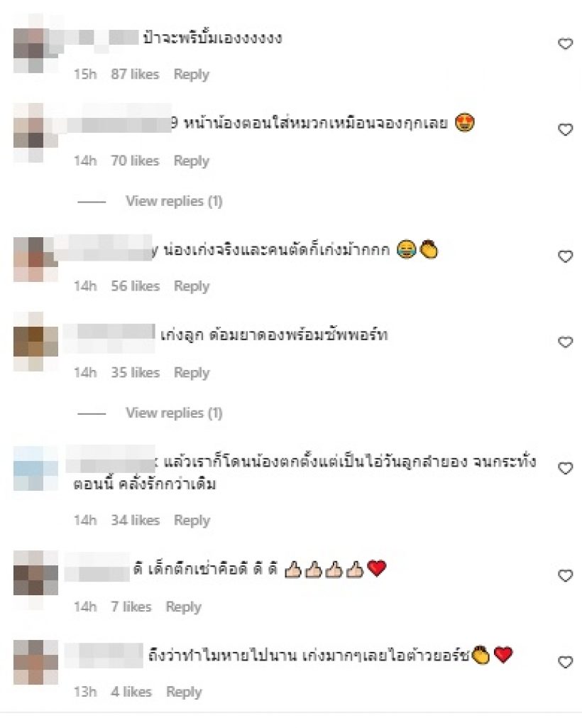Expand View replies under the 35 likes comment

tap(174, 413)
